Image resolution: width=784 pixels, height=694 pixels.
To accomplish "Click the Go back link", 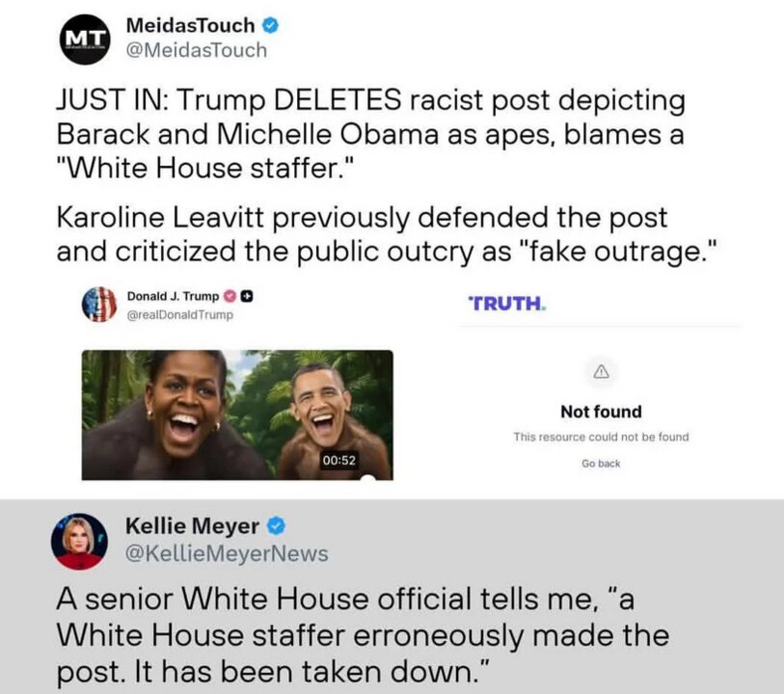I will coord(601,464).
